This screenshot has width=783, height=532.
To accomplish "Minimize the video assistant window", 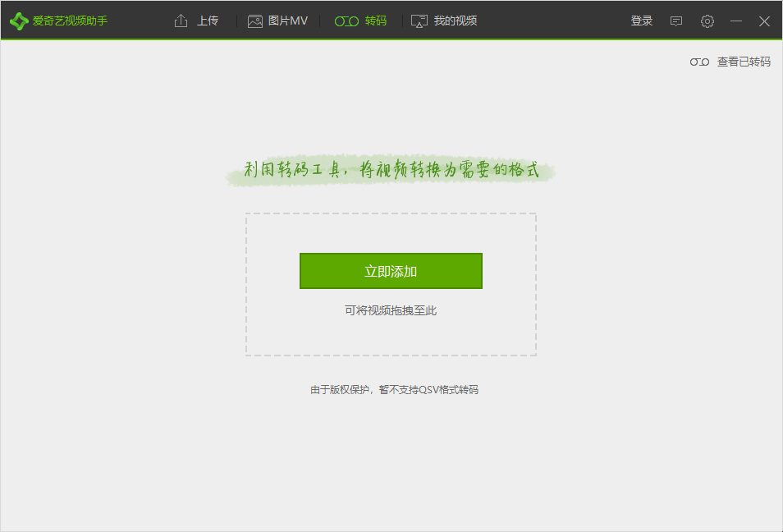I will coord(736,21).
